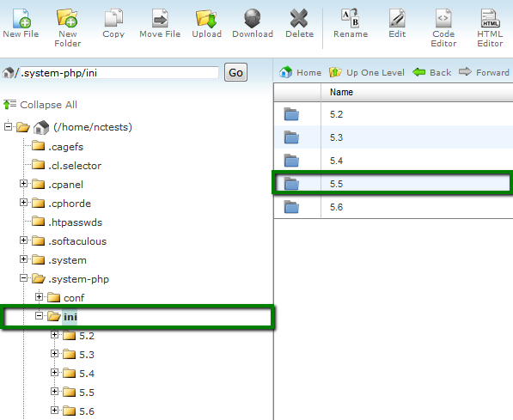Click the directory path input field

click(119, 73)
